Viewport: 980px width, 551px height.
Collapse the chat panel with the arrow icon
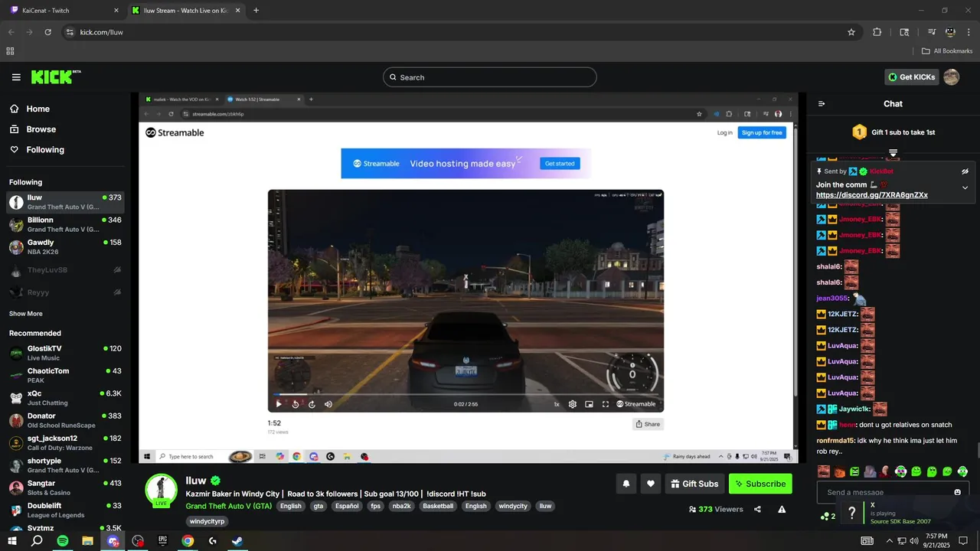822,103
